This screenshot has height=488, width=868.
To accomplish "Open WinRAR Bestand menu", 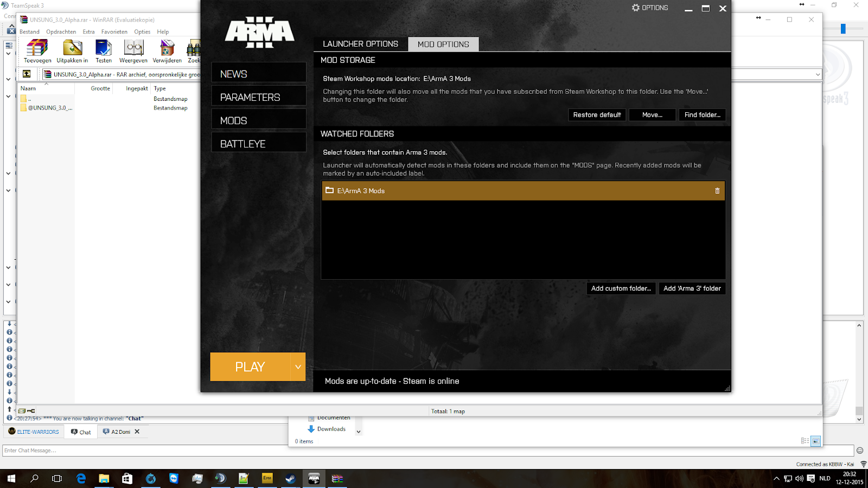I will tap(29, 31).
